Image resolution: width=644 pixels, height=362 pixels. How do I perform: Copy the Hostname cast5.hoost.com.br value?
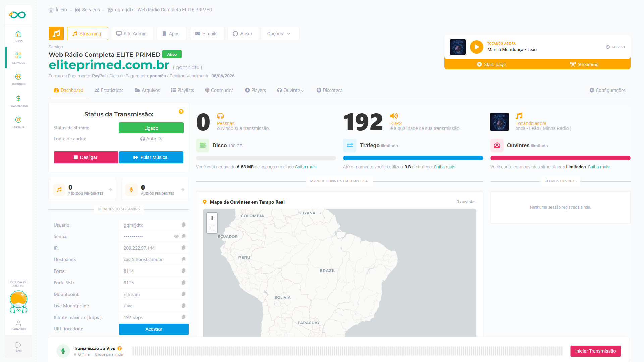pos(184,259)
